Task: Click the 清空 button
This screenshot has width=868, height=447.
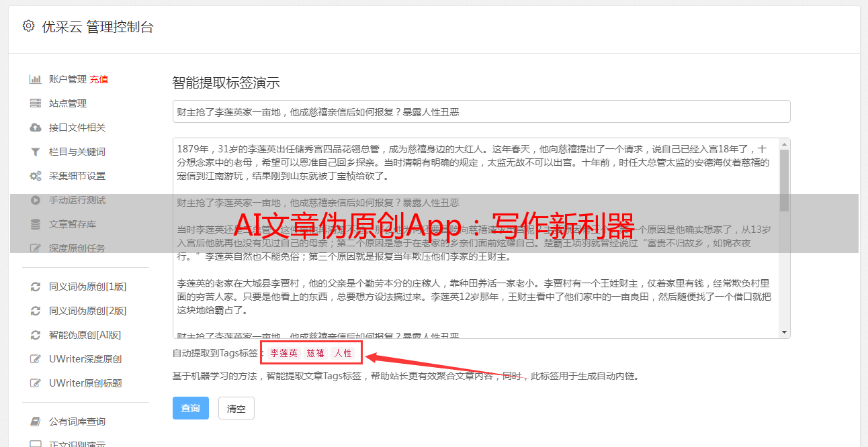Action: coord(236,408)
